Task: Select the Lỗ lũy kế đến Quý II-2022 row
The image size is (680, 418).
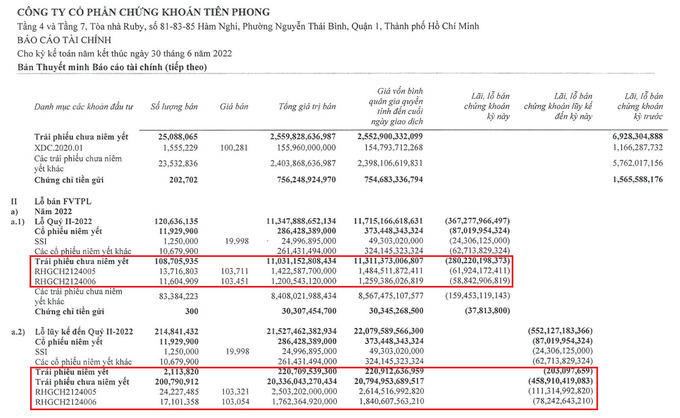Action: pyautogui.click(x=88, y=328)
